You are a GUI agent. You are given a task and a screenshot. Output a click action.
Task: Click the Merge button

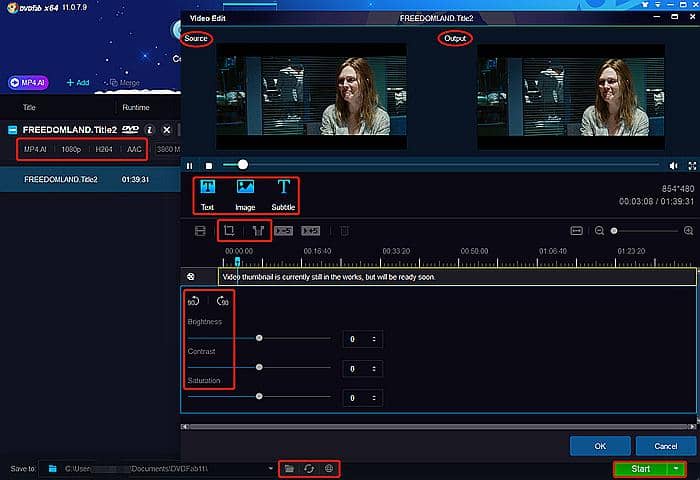click(x=125, y=83)
